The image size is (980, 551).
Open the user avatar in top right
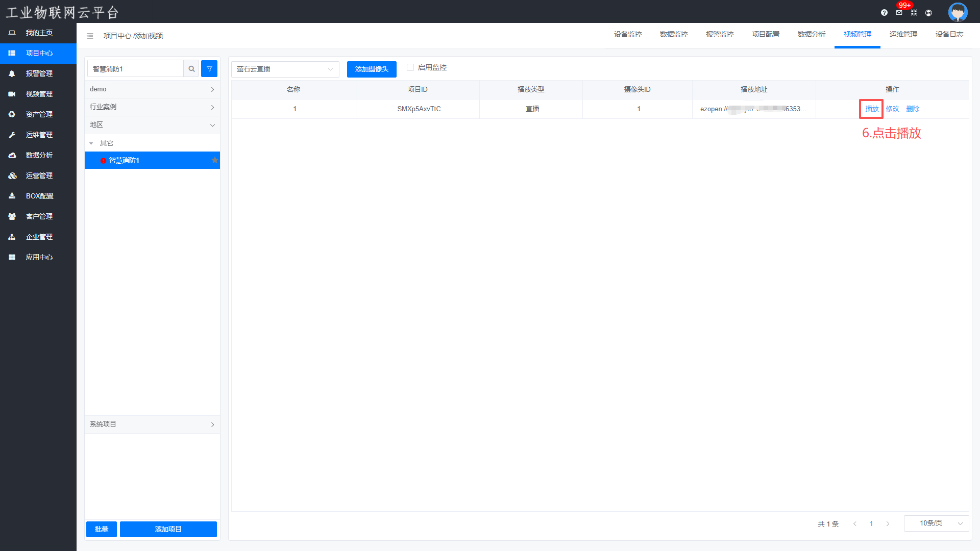click(x=958, y=12)
